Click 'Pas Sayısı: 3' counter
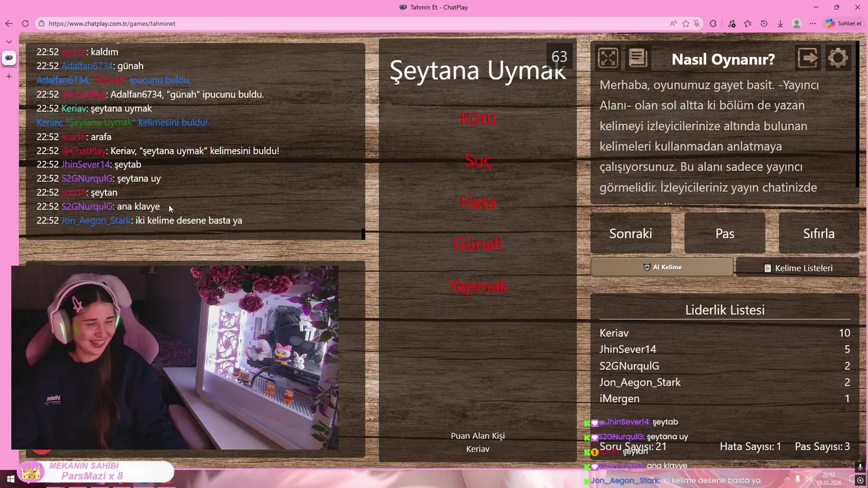Screen dimensions: 868x488 822,447
